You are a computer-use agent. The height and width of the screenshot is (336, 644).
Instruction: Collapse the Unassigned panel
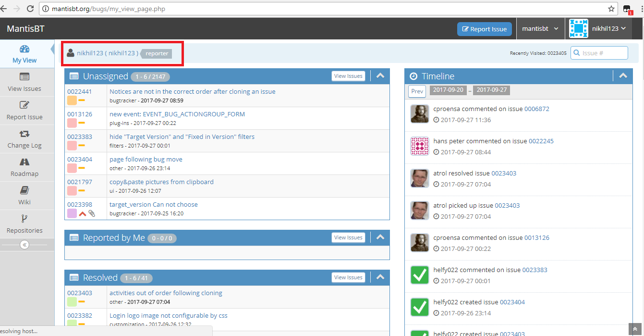tap(380, 75)
